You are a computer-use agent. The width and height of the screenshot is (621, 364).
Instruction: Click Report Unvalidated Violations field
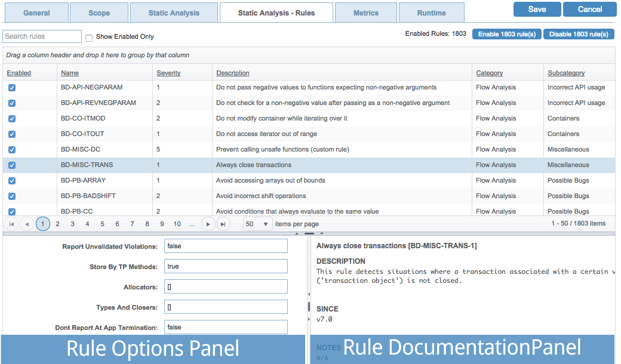pyautogui.click(x=226, y=246)
